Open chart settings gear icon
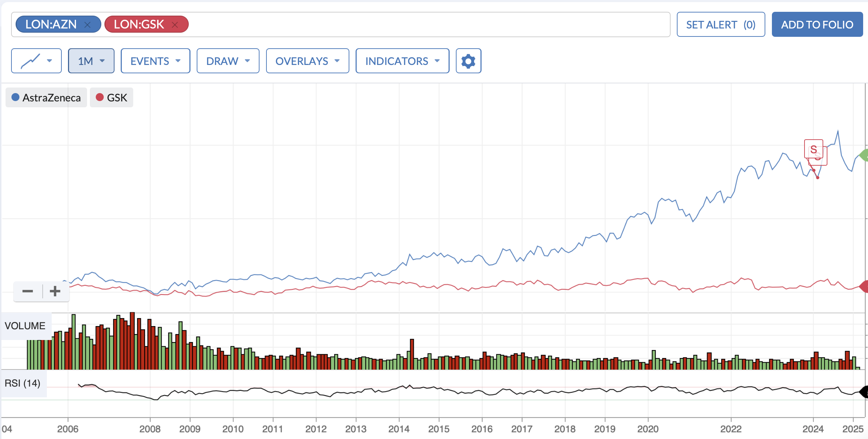 click(468, 61)
